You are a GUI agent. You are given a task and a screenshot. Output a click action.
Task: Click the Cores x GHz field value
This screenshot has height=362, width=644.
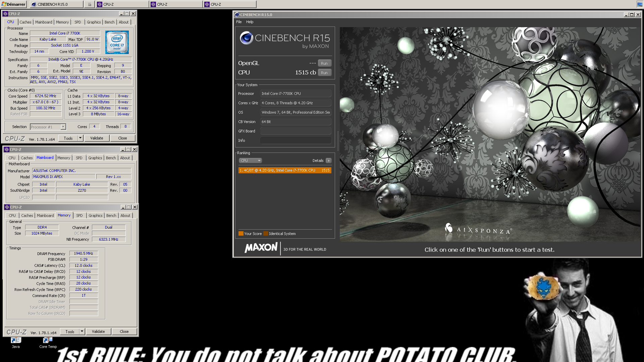(296, 103)
